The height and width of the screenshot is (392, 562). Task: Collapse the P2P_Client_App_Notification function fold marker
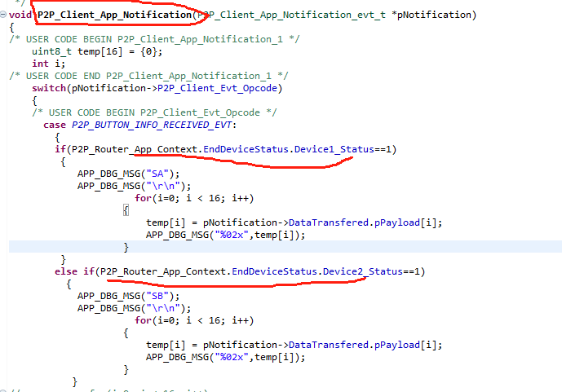[3, 15]
